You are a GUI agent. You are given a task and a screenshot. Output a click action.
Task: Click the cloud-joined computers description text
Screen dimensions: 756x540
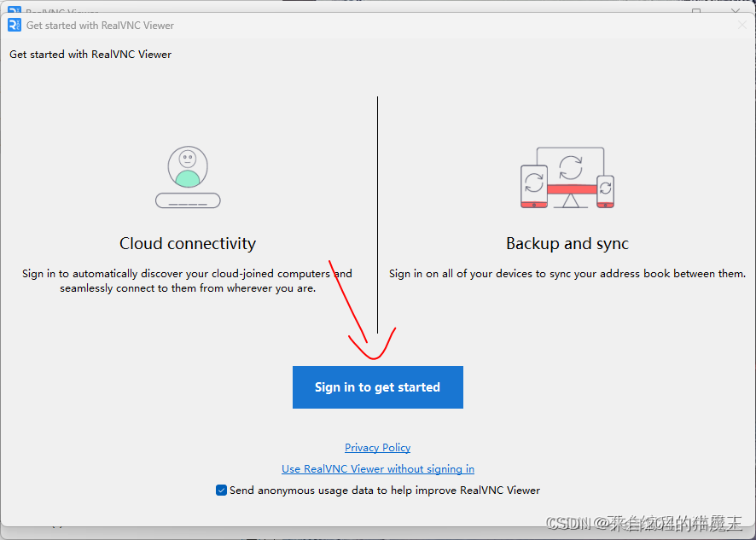(187, 281)
